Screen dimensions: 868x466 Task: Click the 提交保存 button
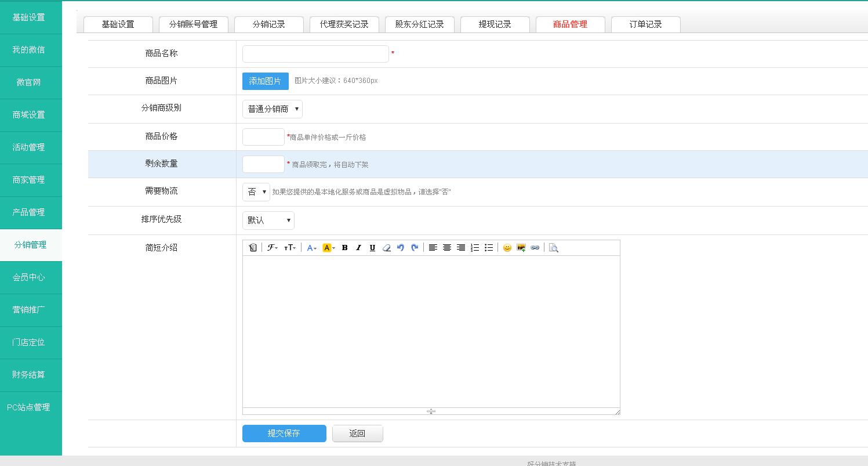pyautogui.click(x=284, y=434)
